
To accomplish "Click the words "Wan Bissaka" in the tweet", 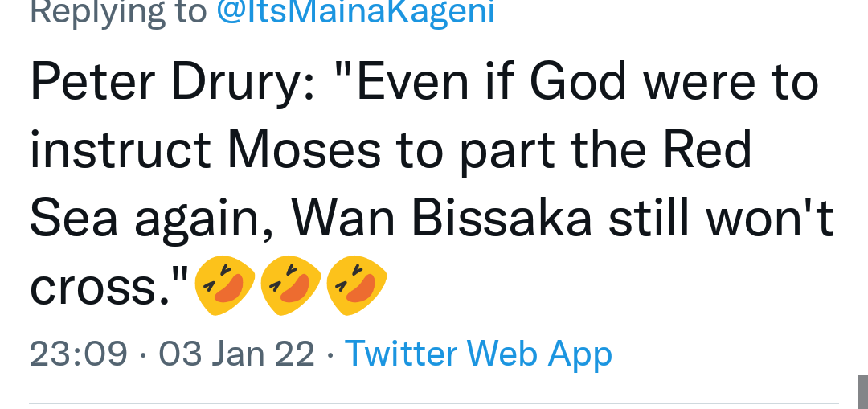I will tap(442, 219).
